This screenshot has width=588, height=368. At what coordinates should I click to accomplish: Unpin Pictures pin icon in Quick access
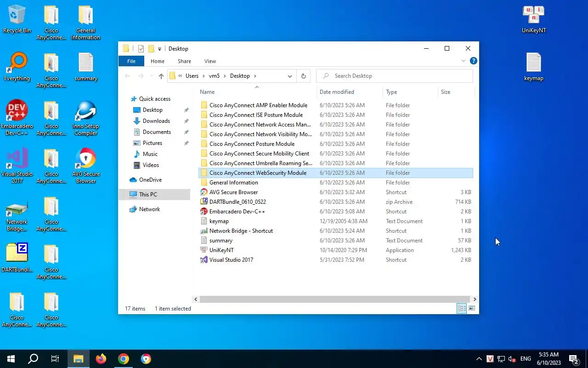tap(186, 143)
